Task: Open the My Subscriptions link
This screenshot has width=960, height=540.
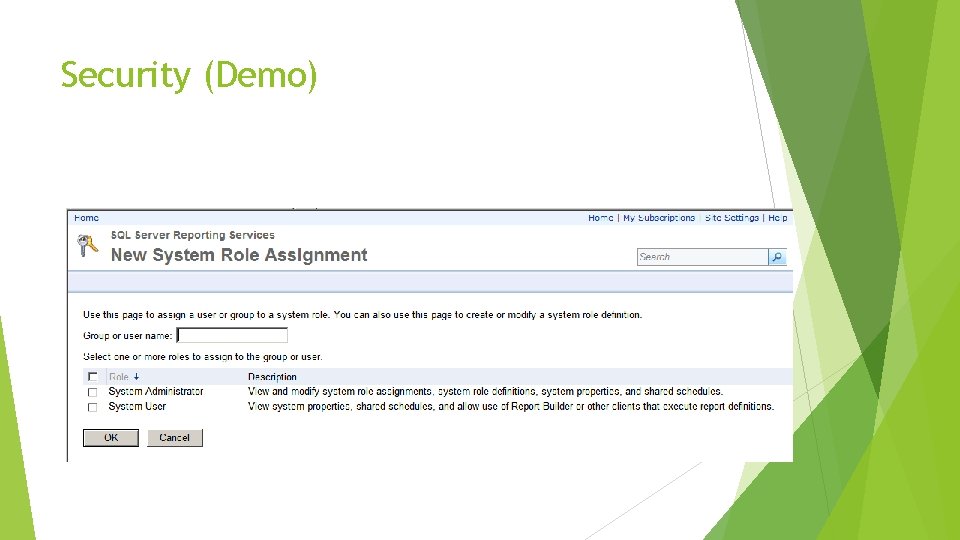Action: coord(659,218)
